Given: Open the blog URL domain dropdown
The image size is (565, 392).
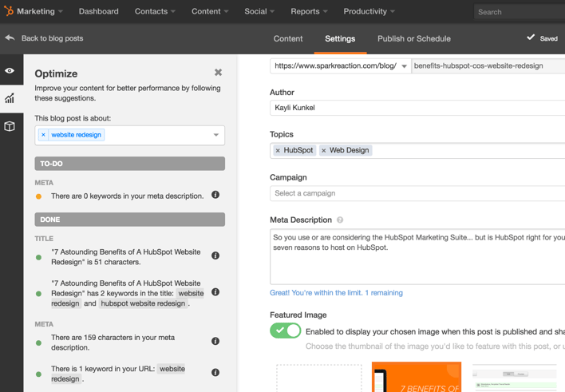Looking at the screenshot, I should [x=404, y=66].
